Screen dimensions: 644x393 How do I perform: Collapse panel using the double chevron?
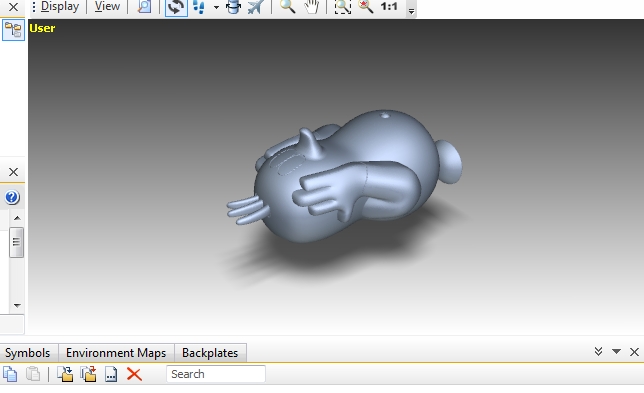click(x=598, y=351)
